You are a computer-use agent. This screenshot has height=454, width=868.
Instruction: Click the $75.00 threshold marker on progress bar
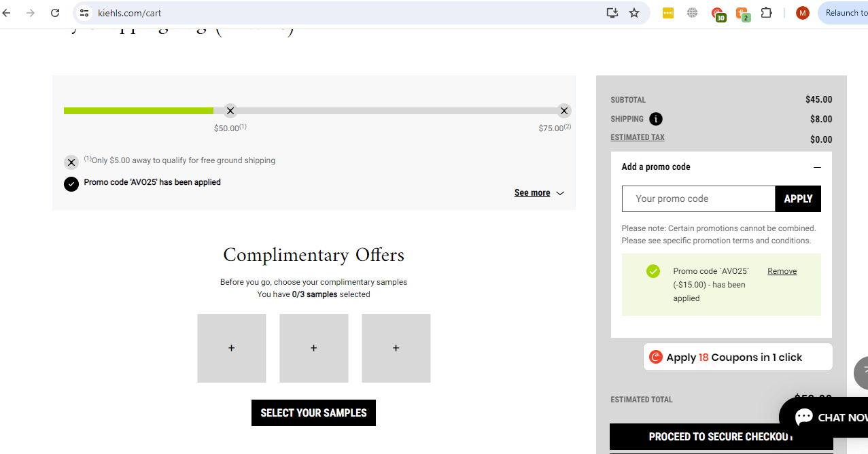click(564, 111)
